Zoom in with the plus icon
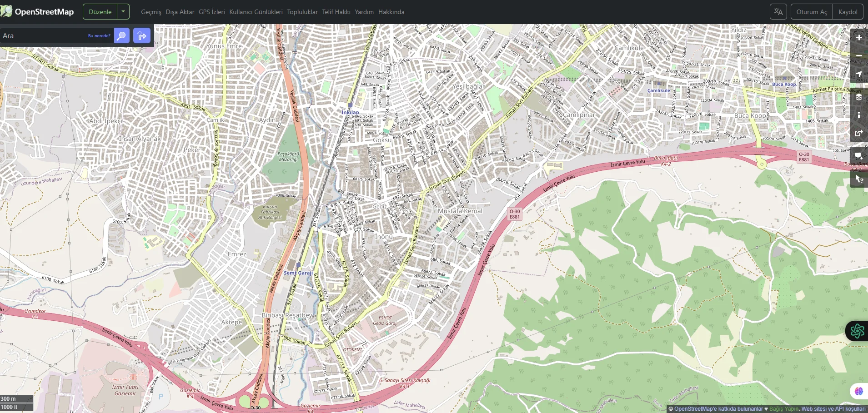This screenshot has height=413, width=868. point(858,38)
